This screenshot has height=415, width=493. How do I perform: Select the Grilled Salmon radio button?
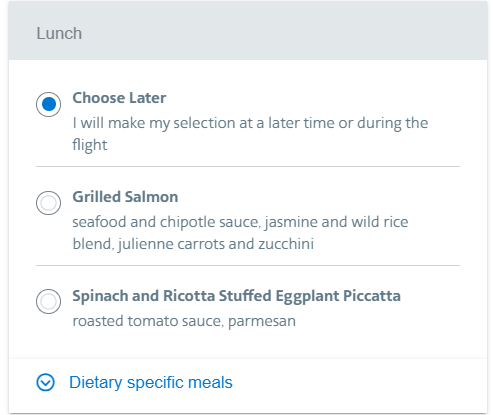pyautogui.click(x=48, y=203)
